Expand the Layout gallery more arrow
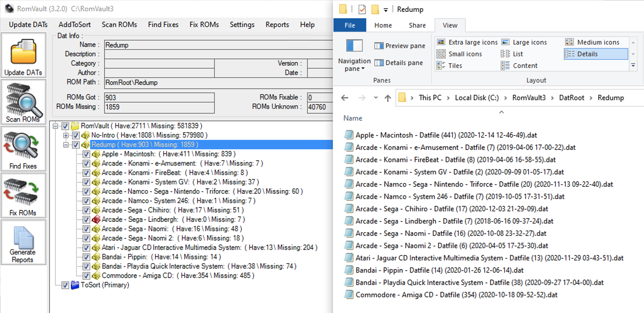The width and height of the screenshot is (644, 313). click(633, 66)
